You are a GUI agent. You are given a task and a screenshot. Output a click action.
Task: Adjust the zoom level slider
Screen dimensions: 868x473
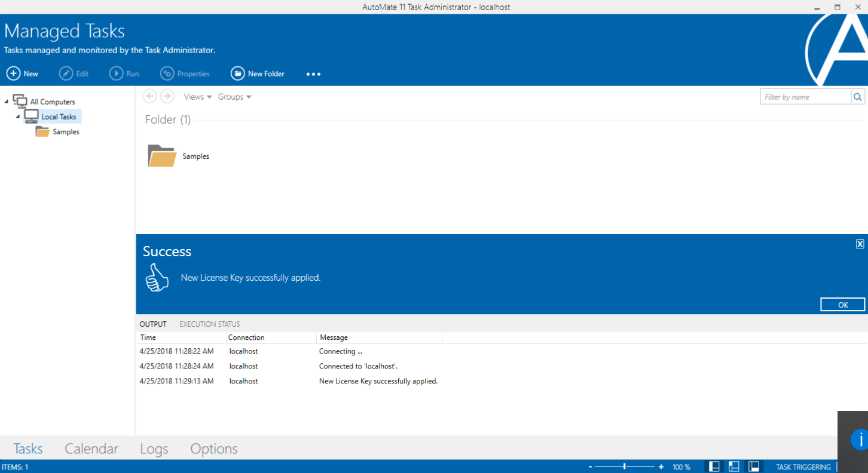(625, 466)
